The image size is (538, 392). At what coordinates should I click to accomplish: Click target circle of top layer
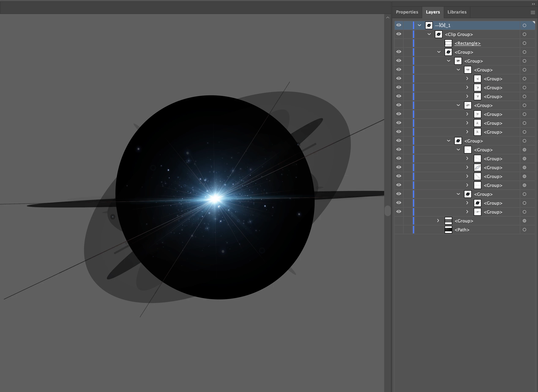(x=524, y=25)
